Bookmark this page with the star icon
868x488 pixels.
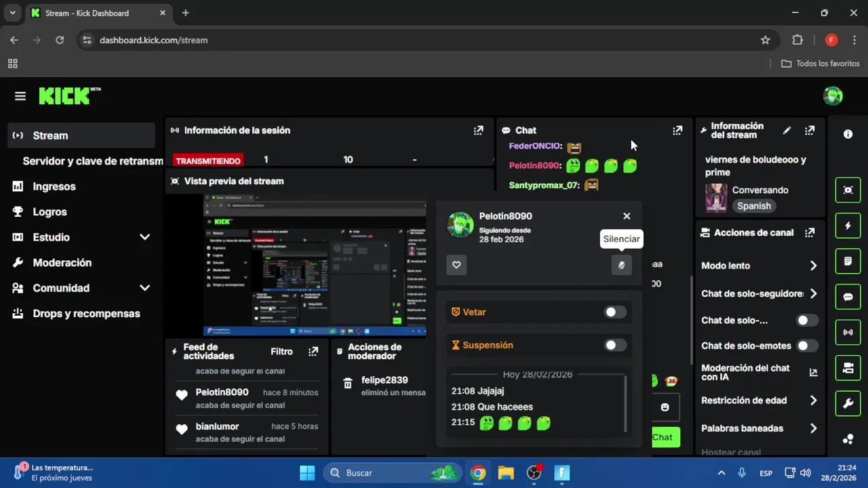(766, 40)
